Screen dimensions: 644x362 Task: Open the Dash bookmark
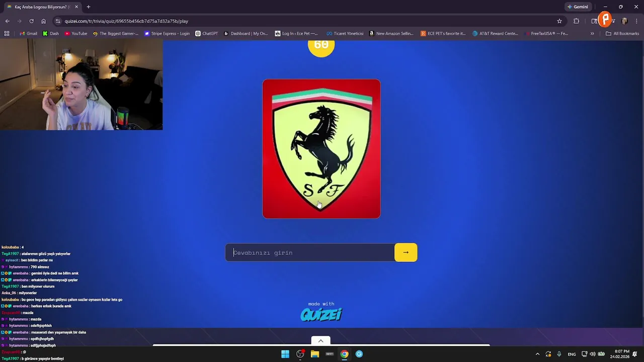coord(51,34)
